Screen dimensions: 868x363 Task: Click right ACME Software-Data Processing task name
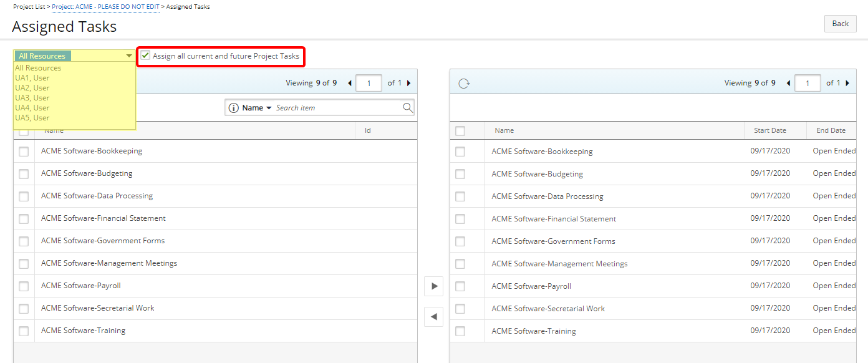pos(547,196)
